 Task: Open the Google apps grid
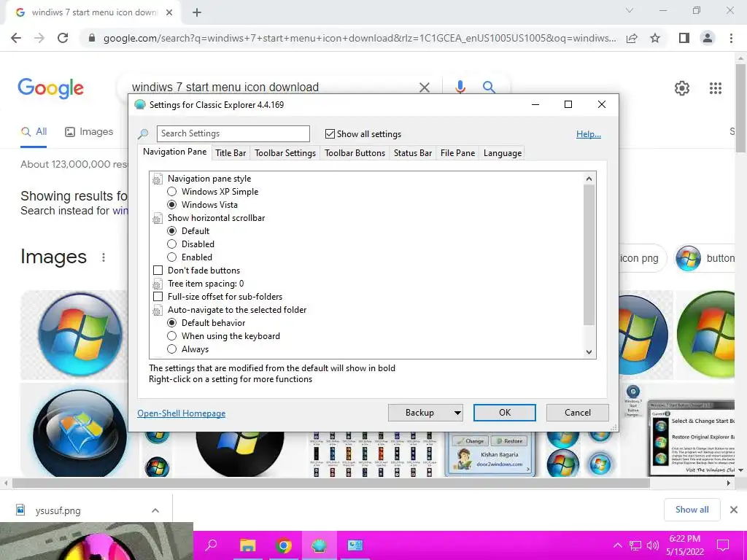tap(715, 88)
